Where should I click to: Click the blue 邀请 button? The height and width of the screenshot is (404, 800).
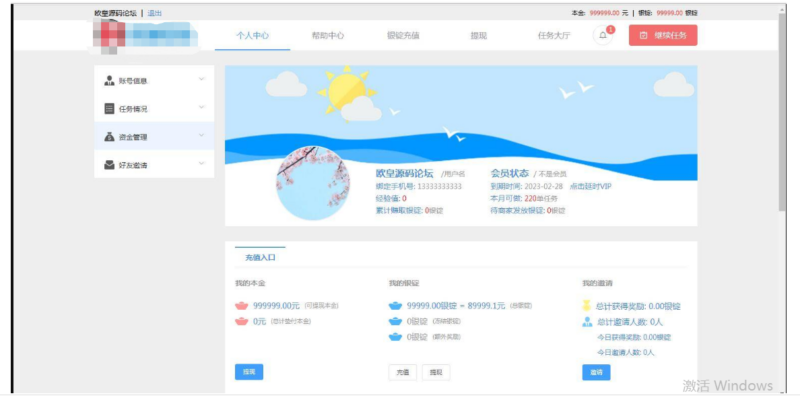[596, 372]
